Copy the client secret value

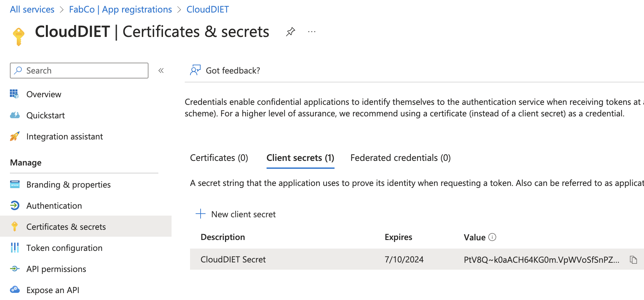[x=633, y=260]
